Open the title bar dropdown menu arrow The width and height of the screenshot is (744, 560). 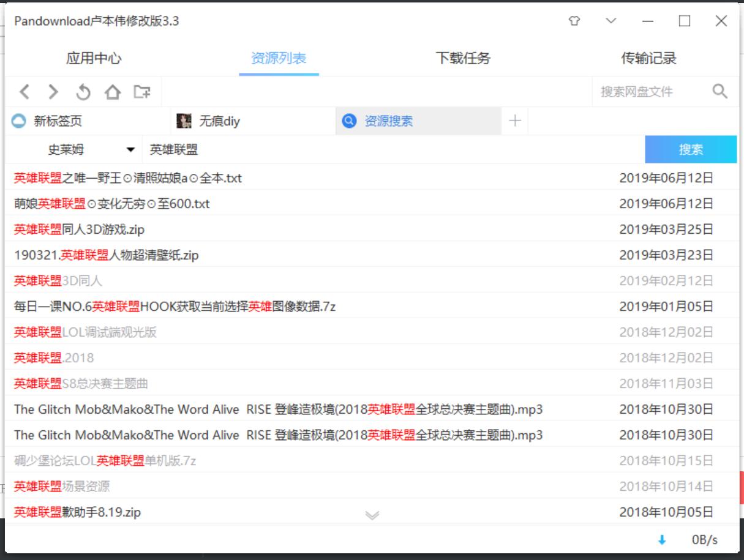click(611, 21)
